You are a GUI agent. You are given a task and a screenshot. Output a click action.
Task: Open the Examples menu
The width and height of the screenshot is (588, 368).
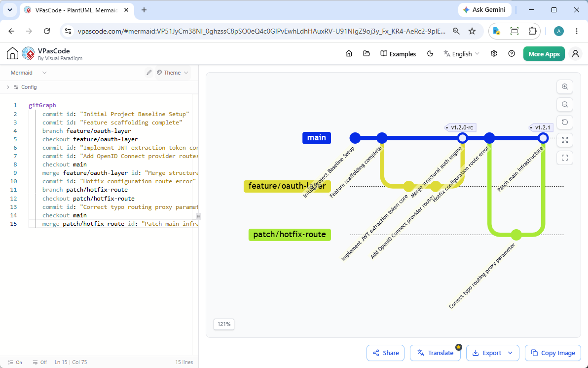click(x=398, y=54)
